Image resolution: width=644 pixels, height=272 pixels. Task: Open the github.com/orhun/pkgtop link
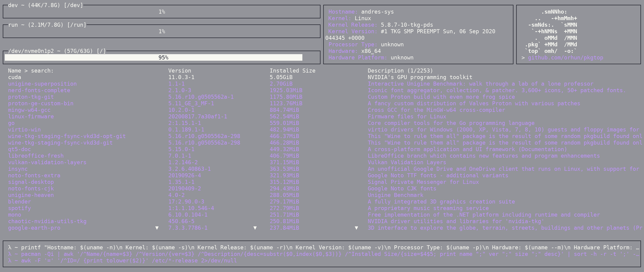565,58
